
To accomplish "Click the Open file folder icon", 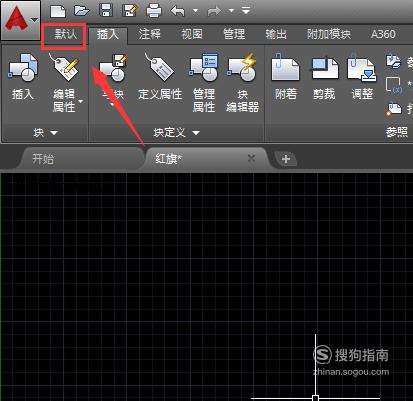I will [x=82, y=11].
